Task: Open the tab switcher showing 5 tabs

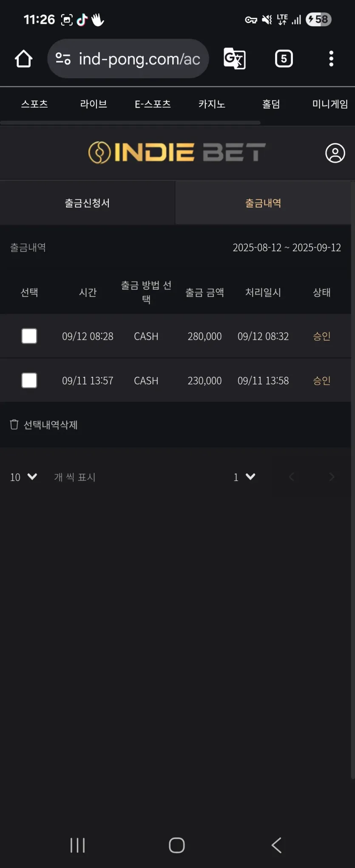Action: point(284,59)
